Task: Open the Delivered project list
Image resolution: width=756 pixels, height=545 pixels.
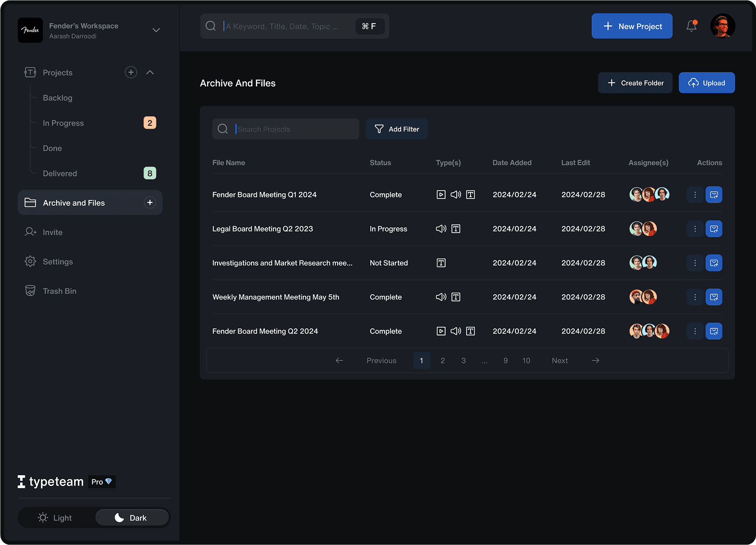Action: pos(60,173)
